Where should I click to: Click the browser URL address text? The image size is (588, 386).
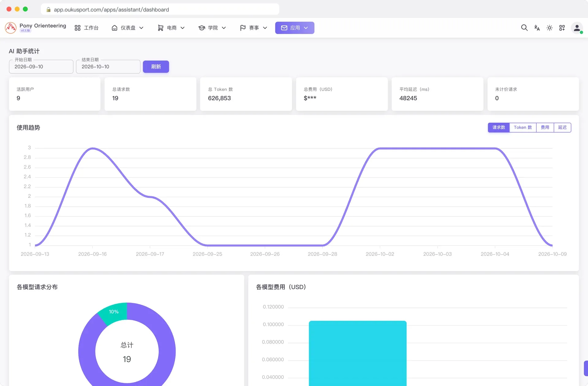point(111,10)
